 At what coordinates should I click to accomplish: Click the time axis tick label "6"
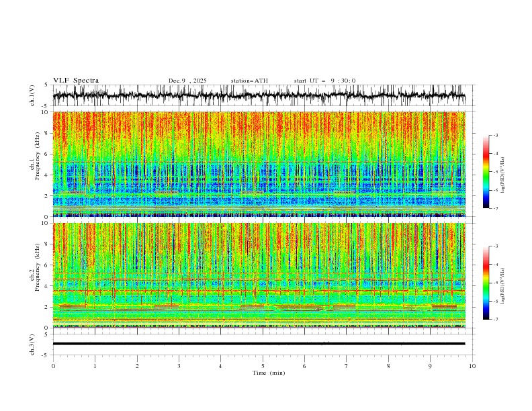pyautogui.click(x=304, y=366)
